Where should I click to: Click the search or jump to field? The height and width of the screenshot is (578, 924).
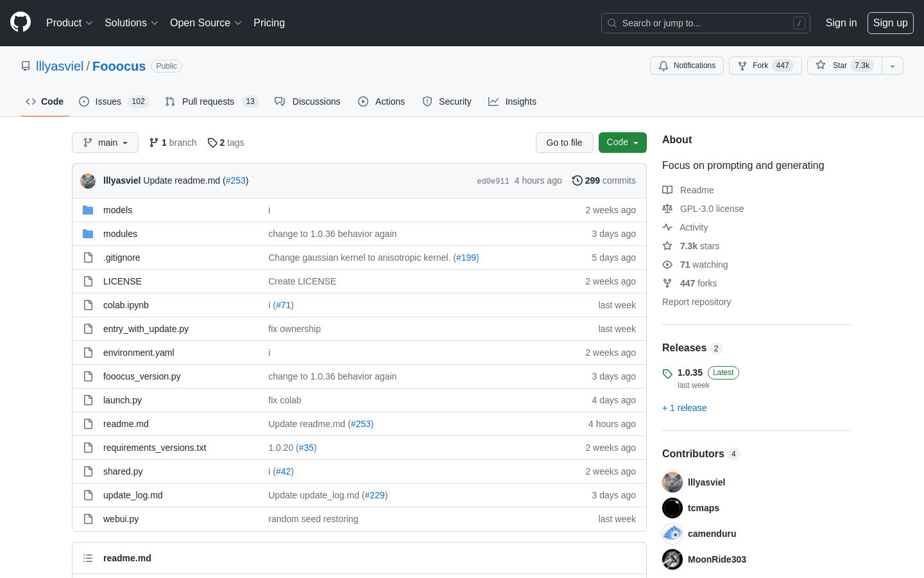coord(705,23)
